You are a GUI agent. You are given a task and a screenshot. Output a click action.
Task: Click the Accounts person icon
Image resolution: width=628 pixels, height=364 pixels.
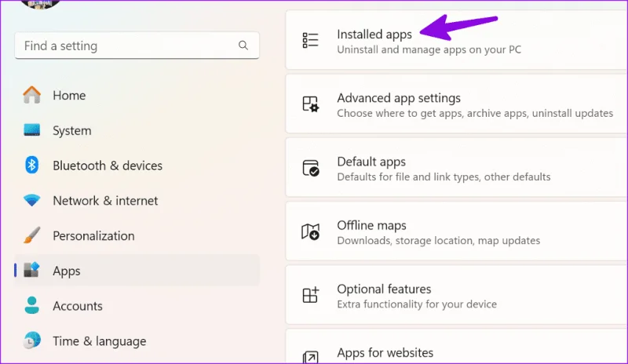click(31, 305)
